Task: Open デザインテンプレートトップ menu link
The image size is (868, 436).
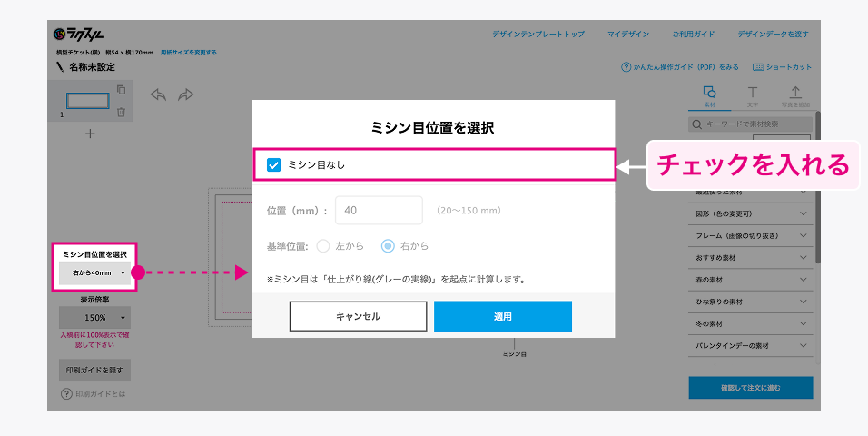Action: [x=538, y=34]
